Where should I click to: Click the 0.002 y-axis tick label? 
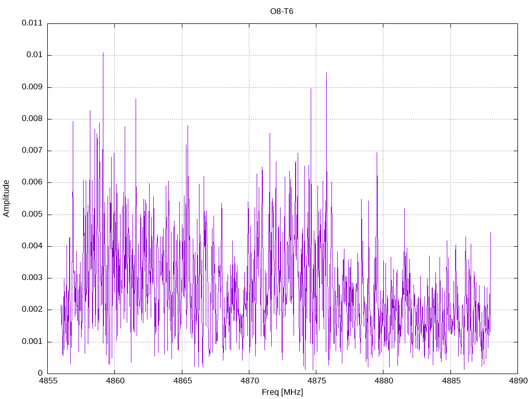click(x=32, y=310)
